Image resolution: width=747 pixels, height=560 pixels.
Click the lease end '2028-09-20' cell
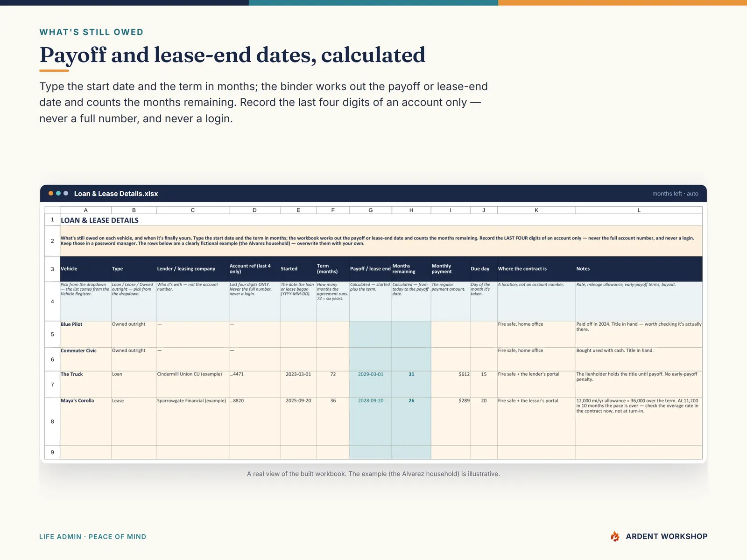pyautogui.click(x=371, y=421)
